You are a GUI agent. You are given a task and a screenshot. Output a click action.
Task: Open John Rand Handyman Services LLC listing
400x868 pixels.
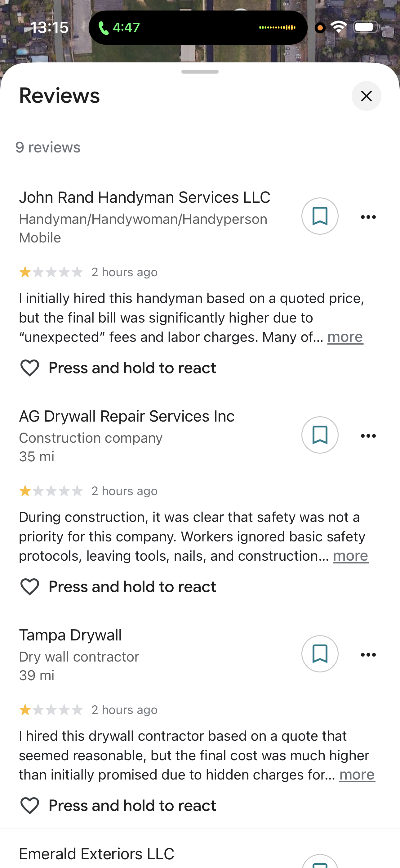tap(144, 197)
